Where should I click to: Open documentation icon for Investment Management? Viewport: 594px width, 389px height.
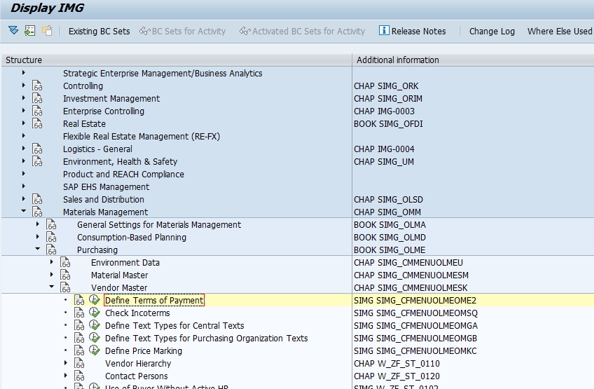coord(37,98)
